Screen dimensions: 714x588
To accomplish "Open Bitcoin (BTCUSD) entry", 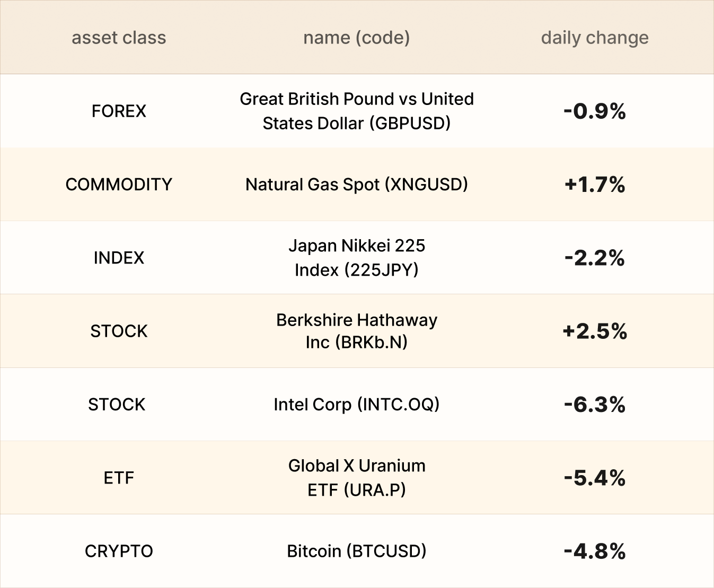I will point(356,551).
